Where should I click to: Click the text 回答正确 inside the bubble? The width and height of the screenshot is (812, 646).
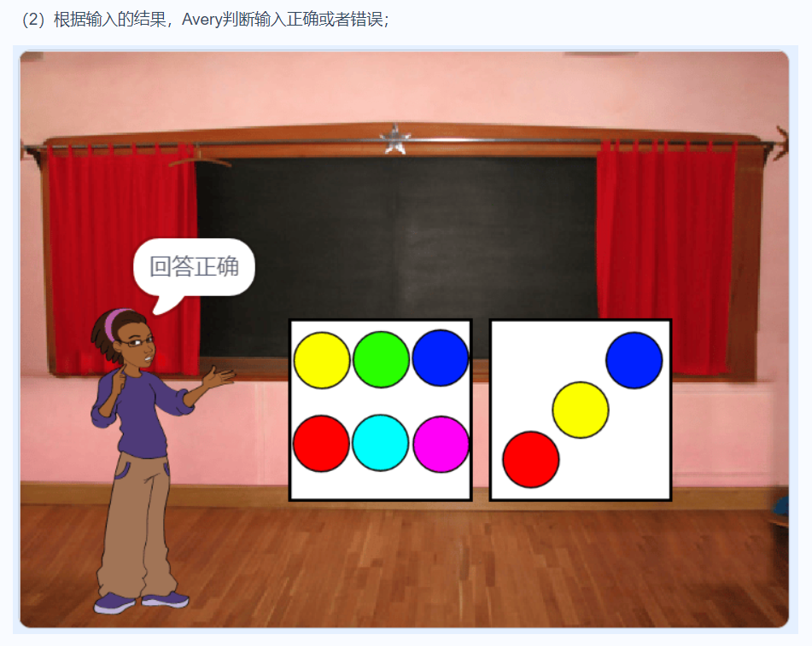click(x=196, y=266)
